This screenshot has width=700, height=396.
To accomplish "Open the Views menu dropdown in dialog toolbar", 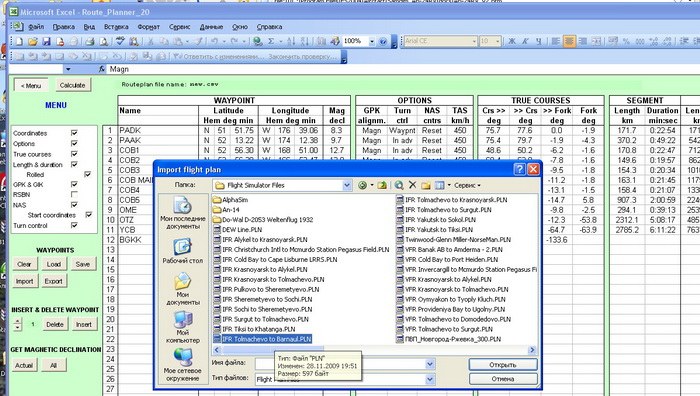I will pos(449,185).
